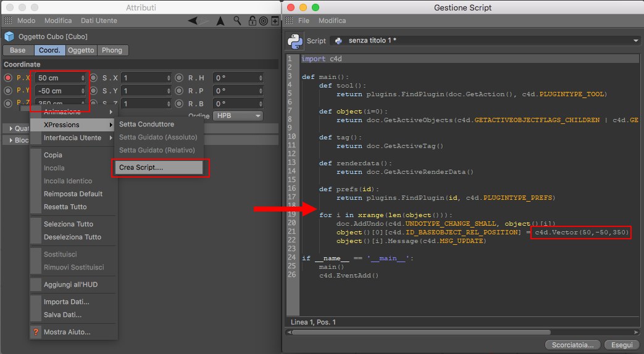644x354 pixels.
Task: Click the horizontal scrollbar in script editor
Action: click(421, 332)
